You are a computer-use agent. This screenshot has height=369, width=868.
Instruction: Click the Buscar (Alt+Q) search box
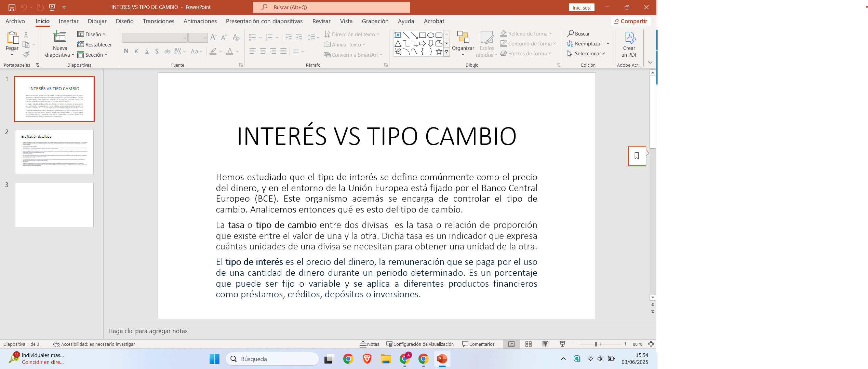tap(332, 7)
